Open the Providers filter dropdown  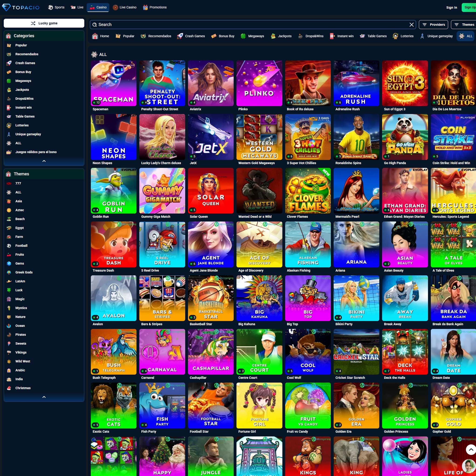click(x=433, y=25)
